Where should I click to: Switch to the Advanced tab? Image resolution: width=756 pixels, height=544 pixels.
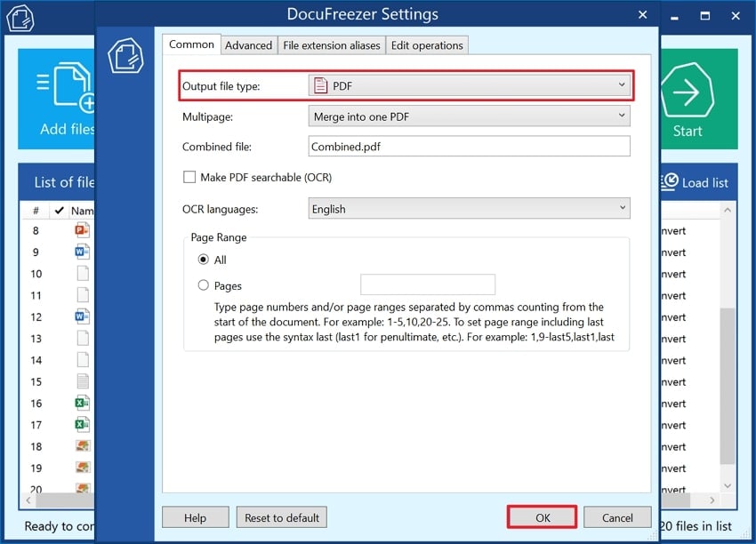point(249,45)
